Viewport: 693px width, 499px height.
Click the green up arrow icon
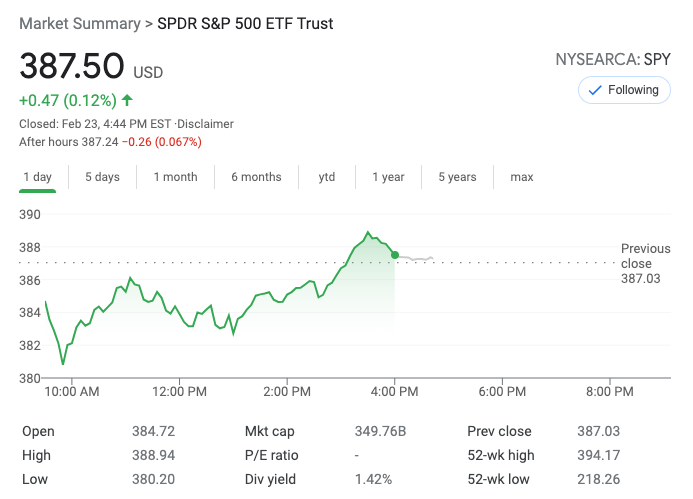[x=127, y=100]
